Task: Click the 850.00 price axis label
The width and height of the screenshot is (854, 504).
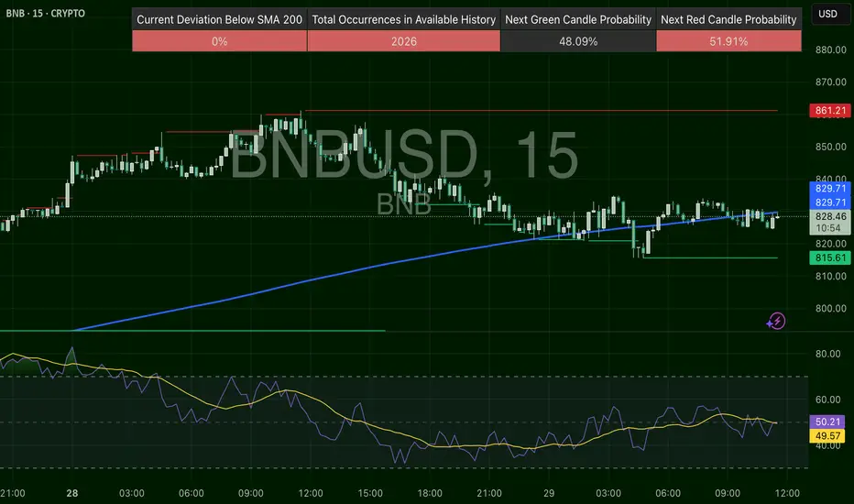Action: click(x=830, y=147)
